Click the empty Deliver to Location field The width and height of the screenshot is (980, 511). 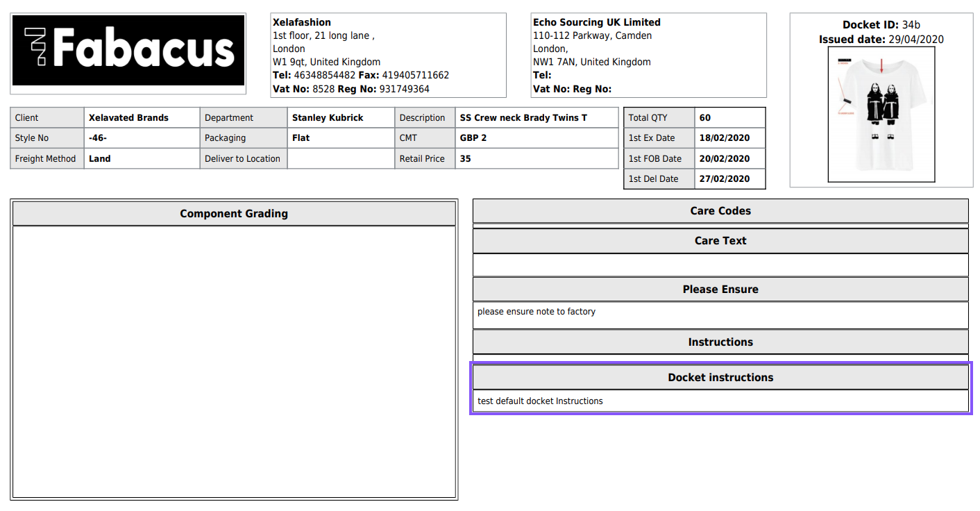[x=340, y=159]
